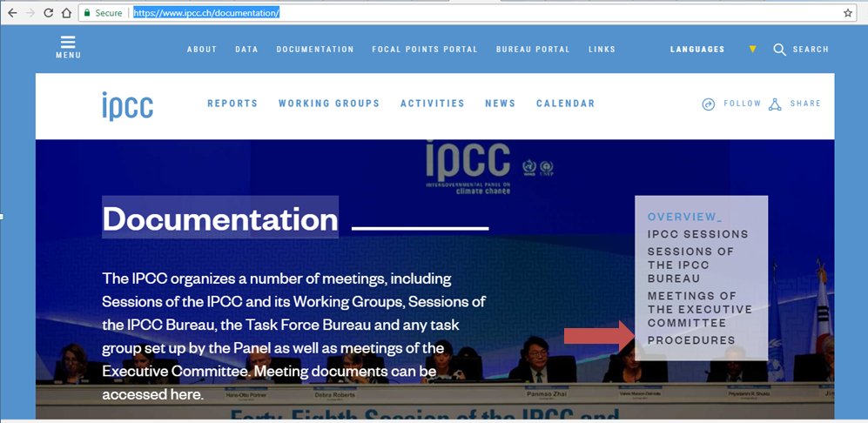Click the ipcc logo

127,106
